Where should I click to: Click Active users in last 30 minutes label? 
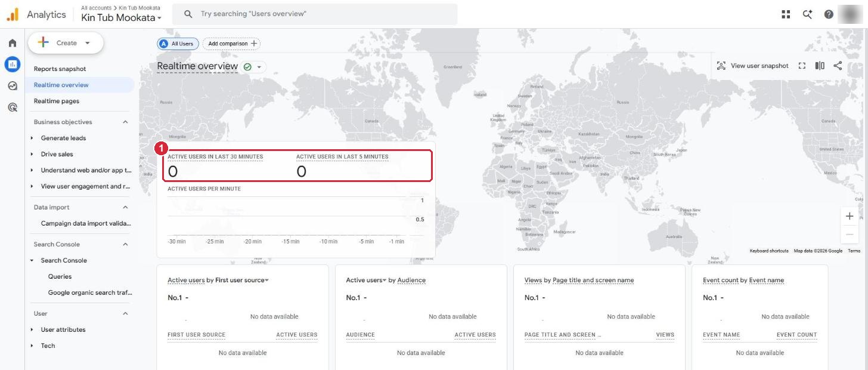215,157
